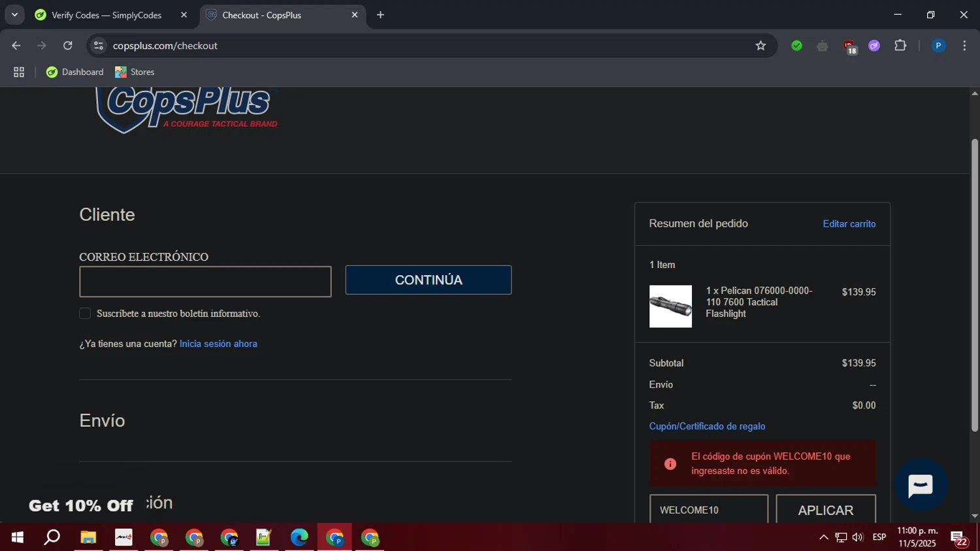Open the Dashboard bookmark
The width and height of the screenshot is (980, 551).
(x=75, y=72)
